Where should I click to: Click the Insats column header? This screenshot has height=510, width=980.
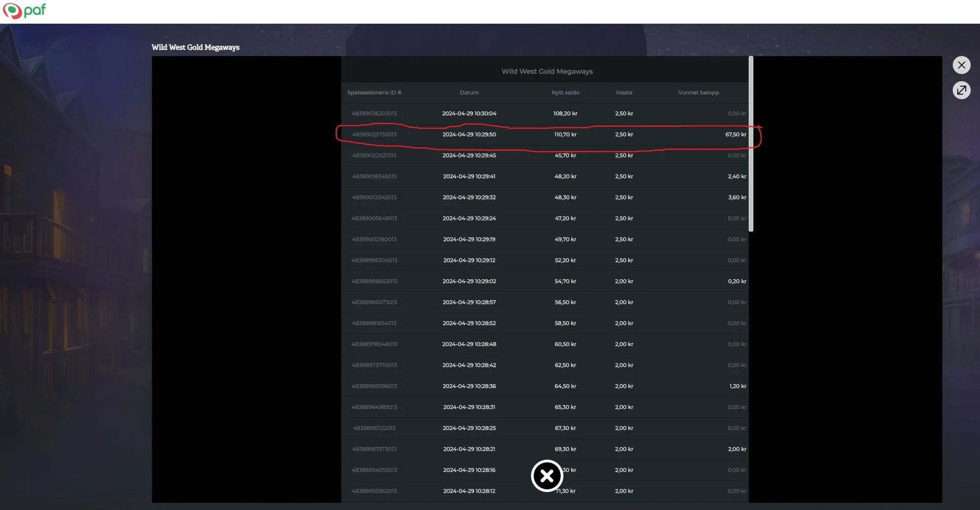click(x=624, y=93)
